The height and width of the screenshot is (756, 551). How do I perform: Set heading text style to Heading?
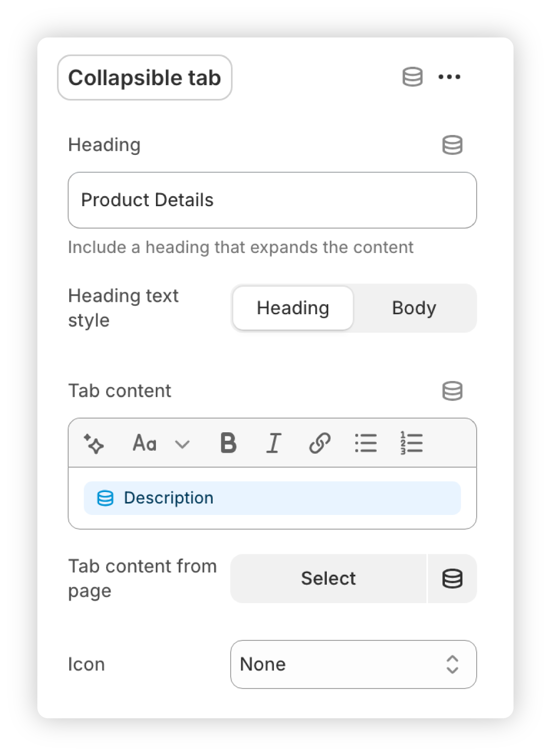click(293, 308)
